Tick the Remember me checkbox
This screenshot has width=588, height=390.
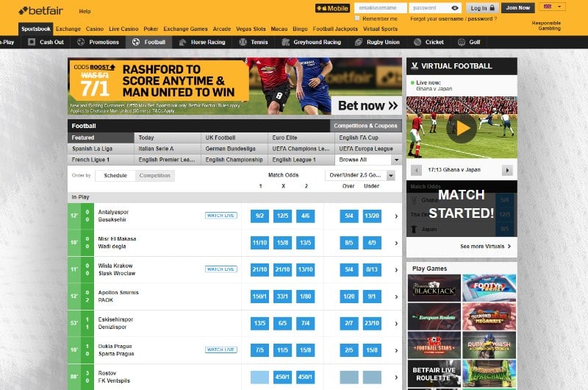[x=357, y=18]
